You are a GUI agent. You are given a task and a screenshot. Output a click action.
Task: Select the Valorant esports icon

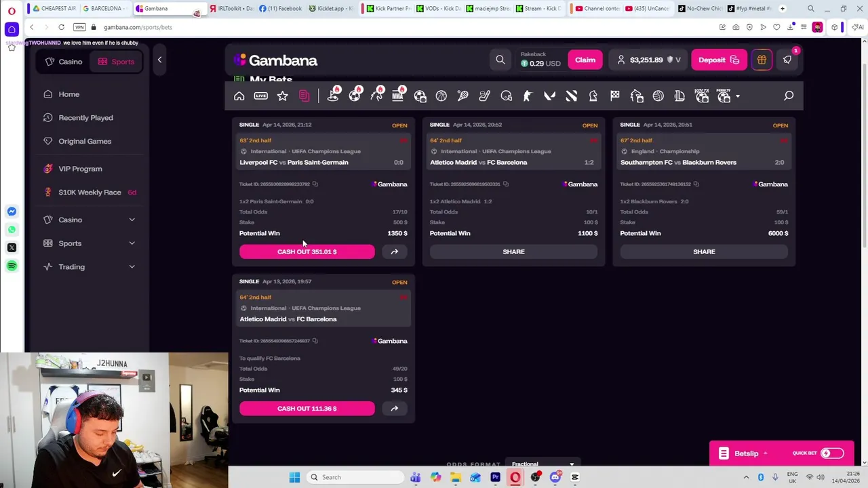pos(550,96)
